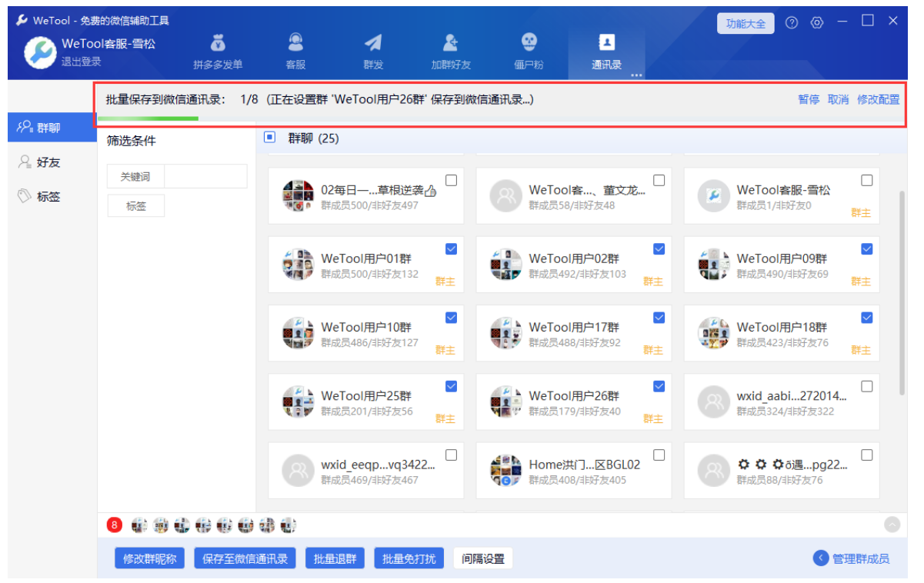Screen dimensions: 924x583
Task: Check the 02每日一...草根逆袭 group checkbox
Action: 451,180
